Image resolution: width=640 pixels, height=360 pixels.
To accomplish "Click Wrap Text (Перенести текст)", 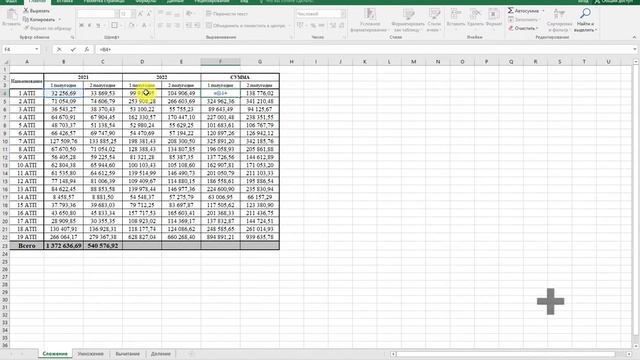I will [x=227, y=13].
